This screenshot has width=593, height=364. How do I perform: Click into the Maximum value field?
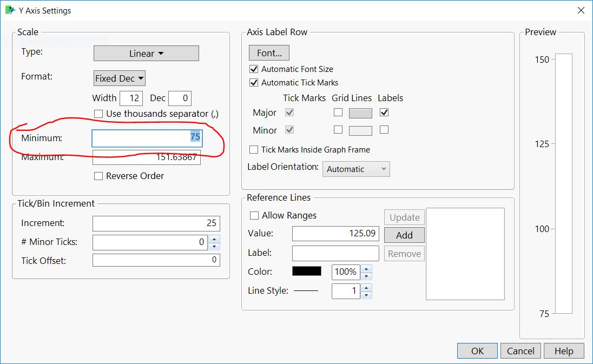pos(147,158)
